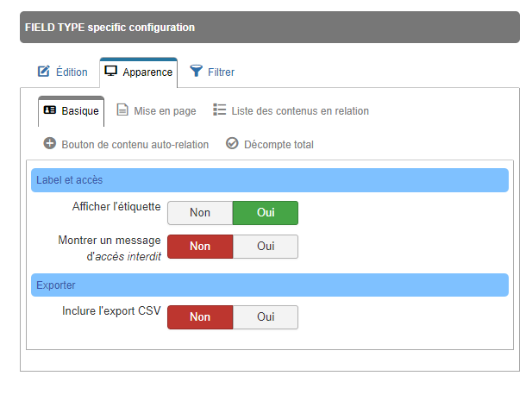Set Afficher l'étiquette to Oui
This screenshot has height=407, width=532.
[x=266, y=213]
